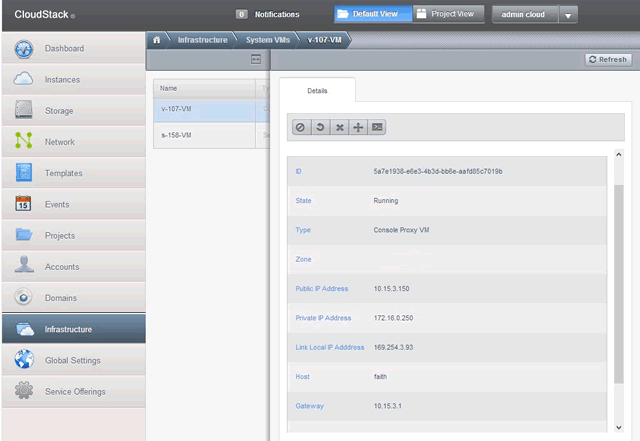Destroy the system VM with the X icon

tap(339, 127)
